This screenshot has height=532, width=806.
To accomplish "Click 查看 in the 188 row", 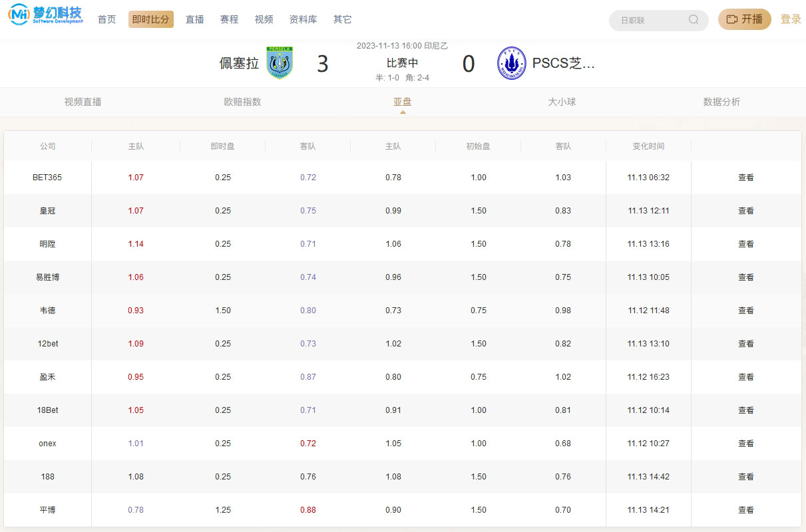I will pyautogui.click(x=746, y=477).
